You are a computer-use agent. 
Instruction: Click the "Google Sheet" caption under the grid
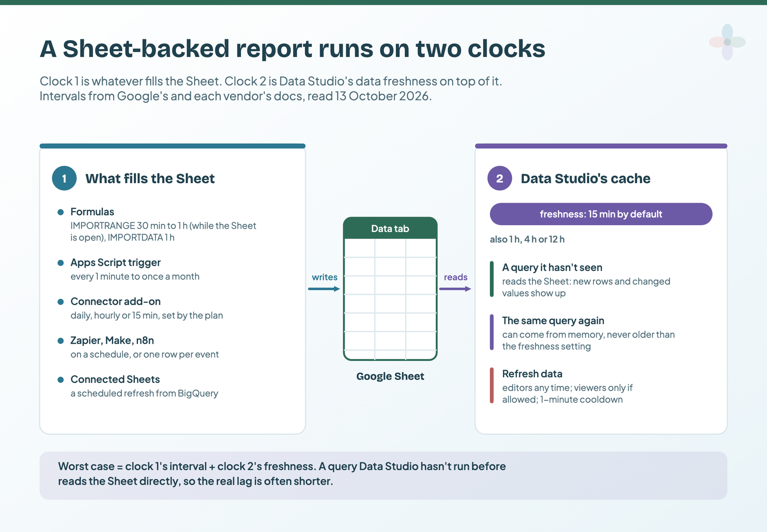[x=390, y=376]
